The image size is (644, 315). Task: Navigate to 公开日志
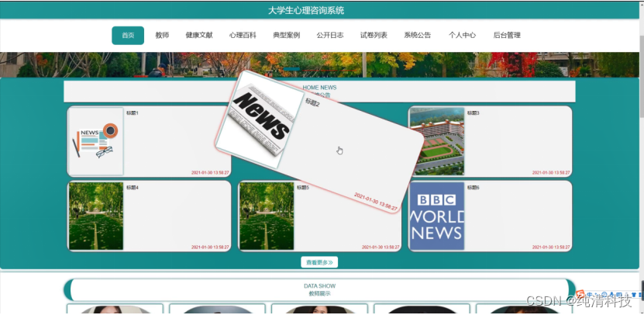(330, 36)
